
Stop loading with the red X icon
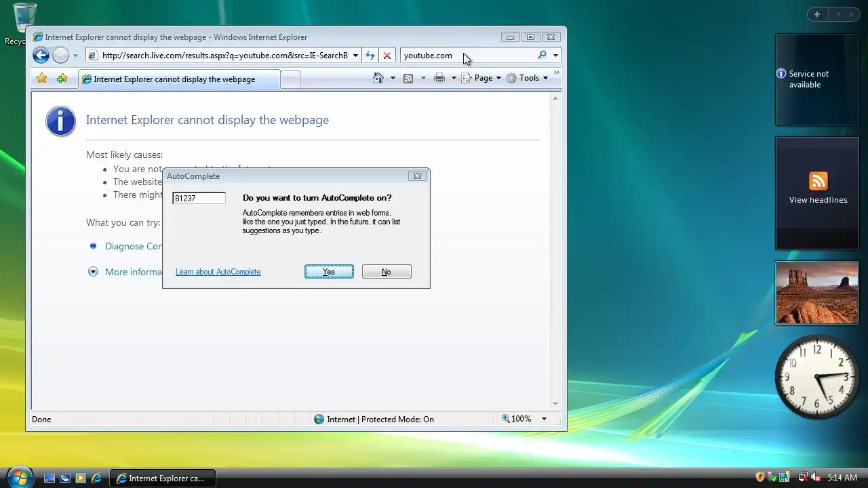click(x=387, y=56)
